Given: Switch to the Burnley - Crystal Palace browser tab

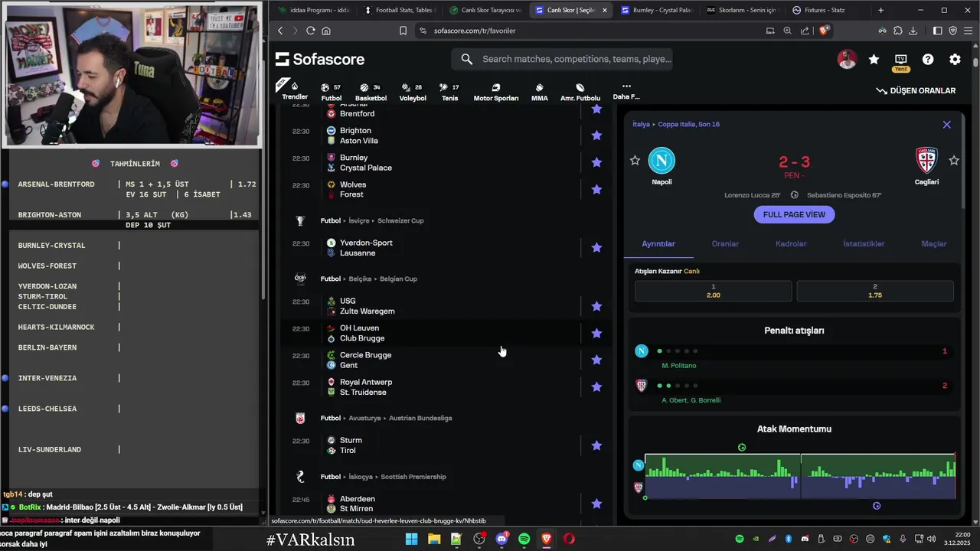Looking at the screenshot, I should coord(657,10).
